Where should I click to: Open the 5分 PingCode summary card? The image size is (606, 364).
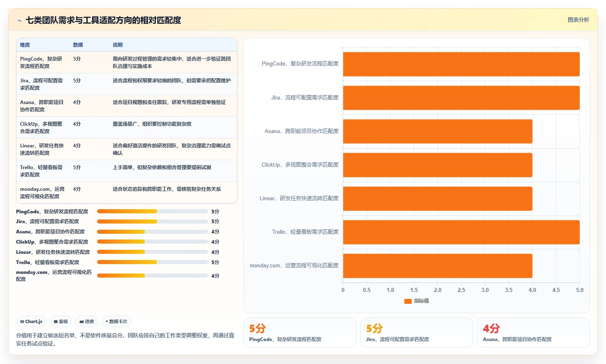300,332
